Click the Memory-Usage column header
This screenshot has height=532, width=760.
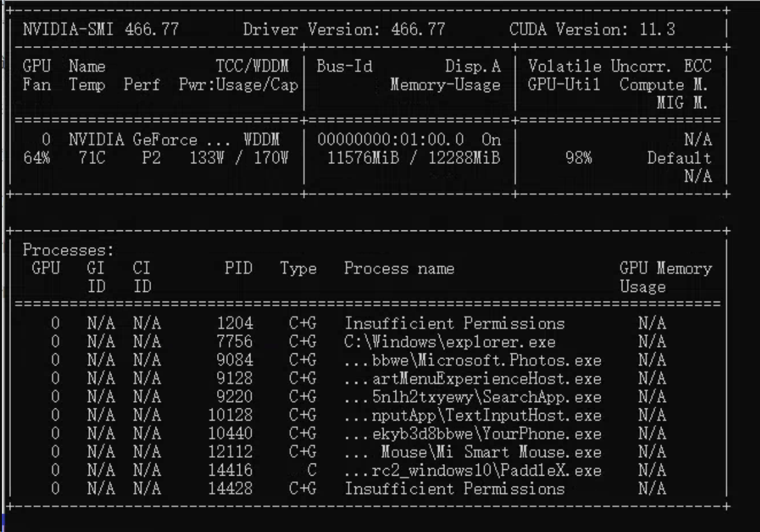(x=446, y=85)
